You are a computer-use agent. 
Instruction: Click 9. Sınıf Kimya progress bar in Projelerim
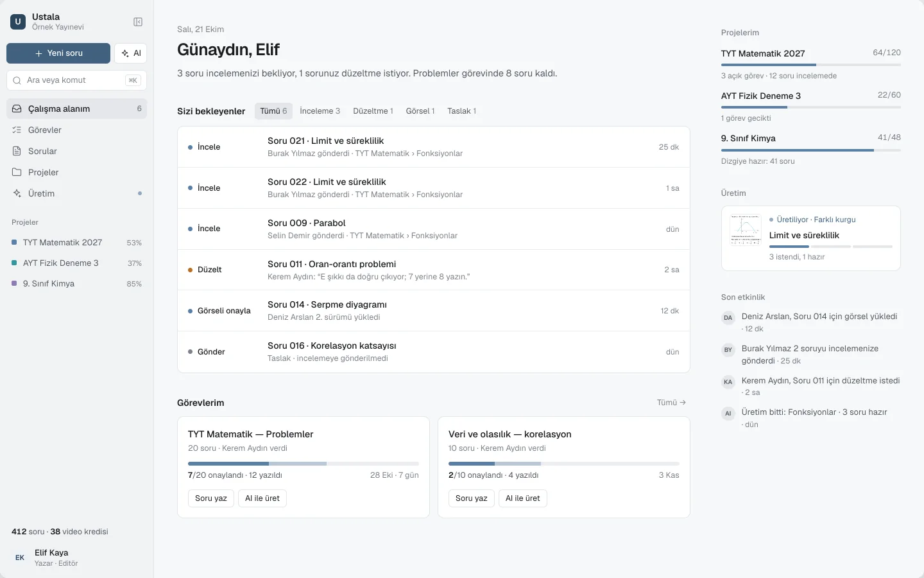pyautogui.click(x=811, y=150)
